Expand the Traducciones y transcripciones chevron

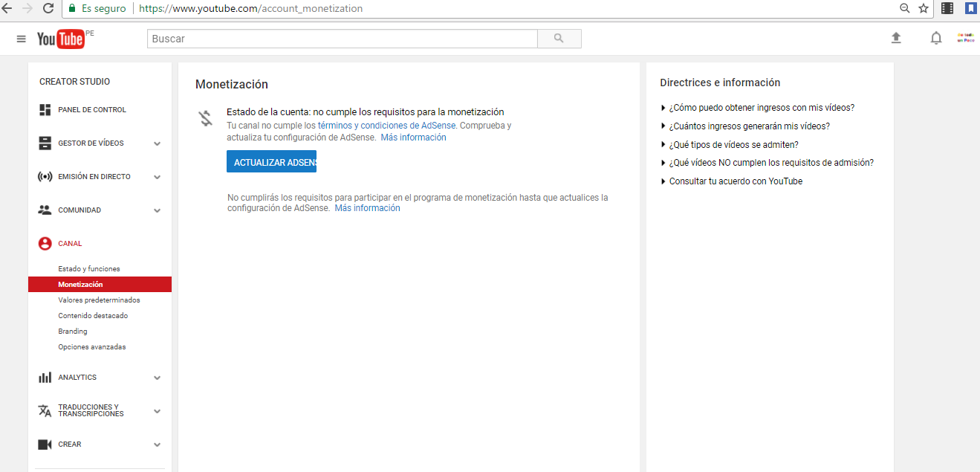coord(157,411)
